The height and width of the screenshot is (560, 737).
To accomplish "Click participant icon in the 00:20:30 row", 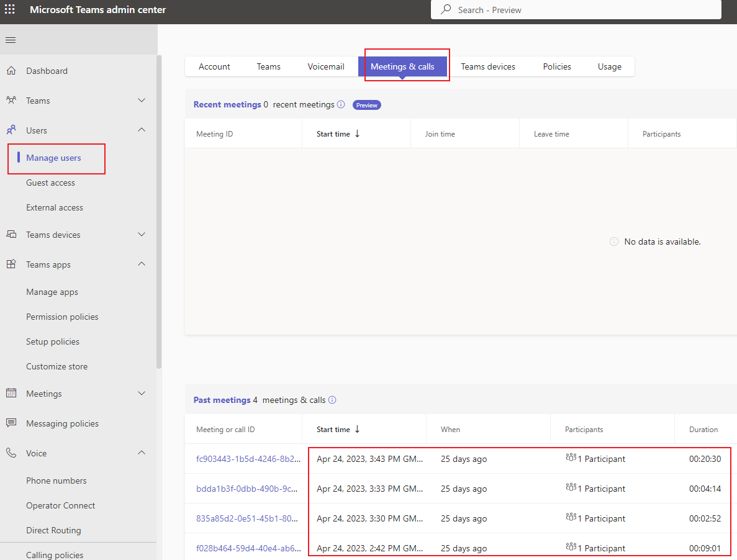I will (571, 458).
